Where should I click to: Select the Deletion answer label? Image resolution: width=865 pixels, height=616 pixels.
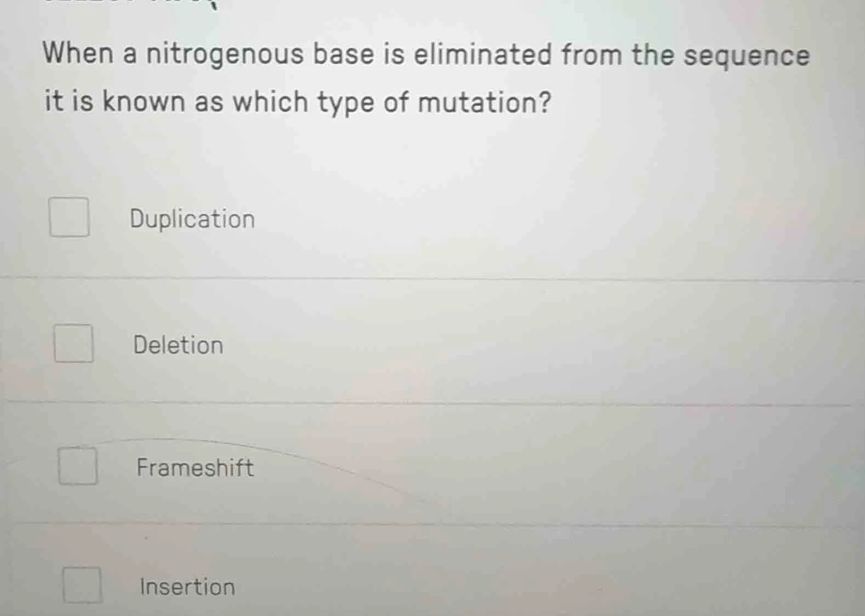[x=177, y=345]
